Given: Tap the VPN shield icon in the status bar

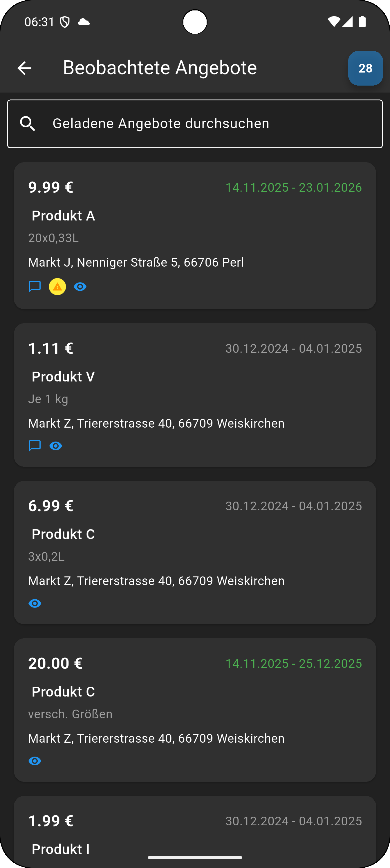Looking at the screenshot, I should click(x=65, y=22).
